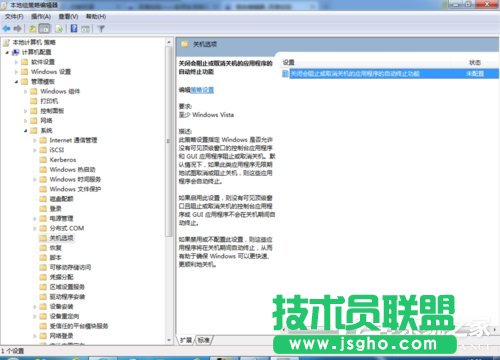The height and width of the screenshot is (360, 500).
Task: Click the Filter funnel toolbar icon
Action: point(101,29)
